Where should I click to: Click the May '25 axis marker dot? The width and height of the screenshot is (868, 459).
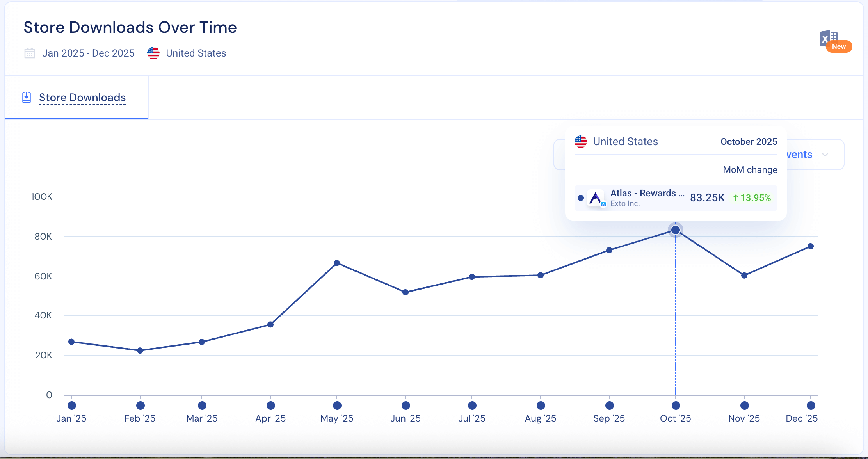(x=337, y=406)
